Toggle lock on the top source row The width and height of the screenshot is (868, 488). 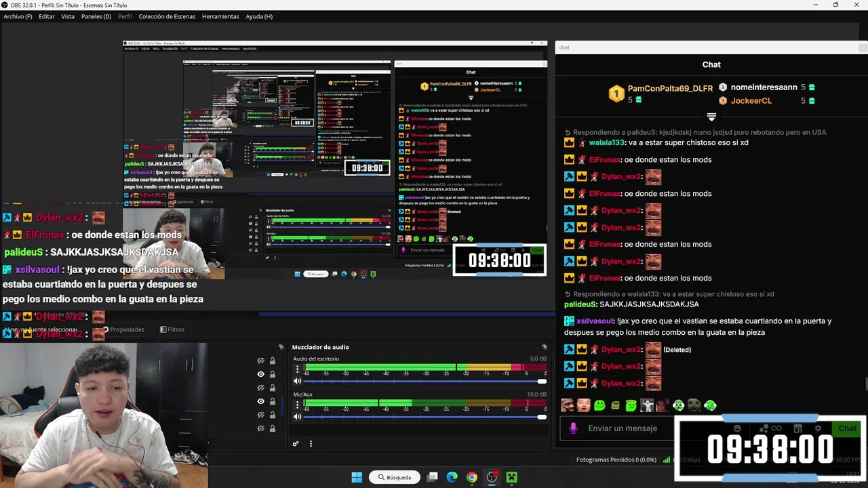[x=273, y=361]
